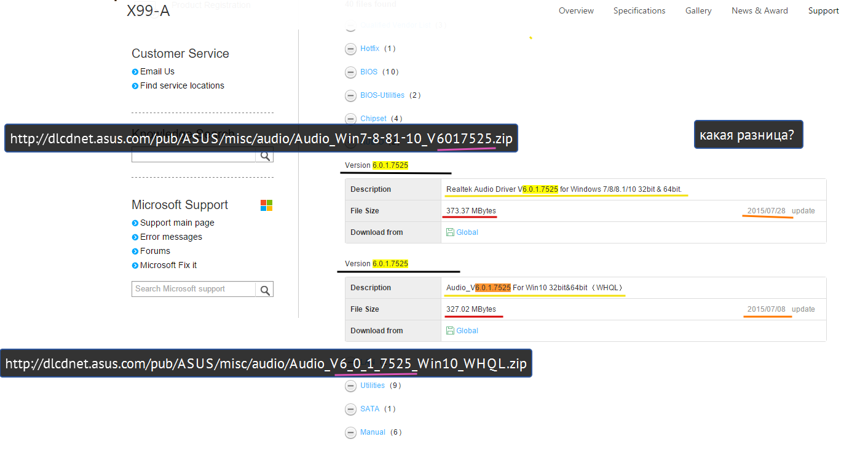The height and width of the screenshot is (471, 868).
Task: Collapse the SATA section minus icon
Action: coord(350,409)
